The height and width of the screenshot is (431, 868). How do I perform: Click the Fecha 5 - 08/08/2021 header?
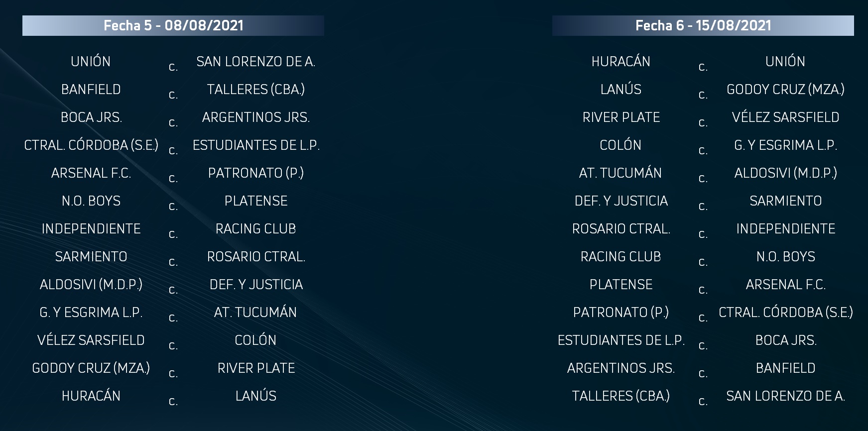point(173,26)
